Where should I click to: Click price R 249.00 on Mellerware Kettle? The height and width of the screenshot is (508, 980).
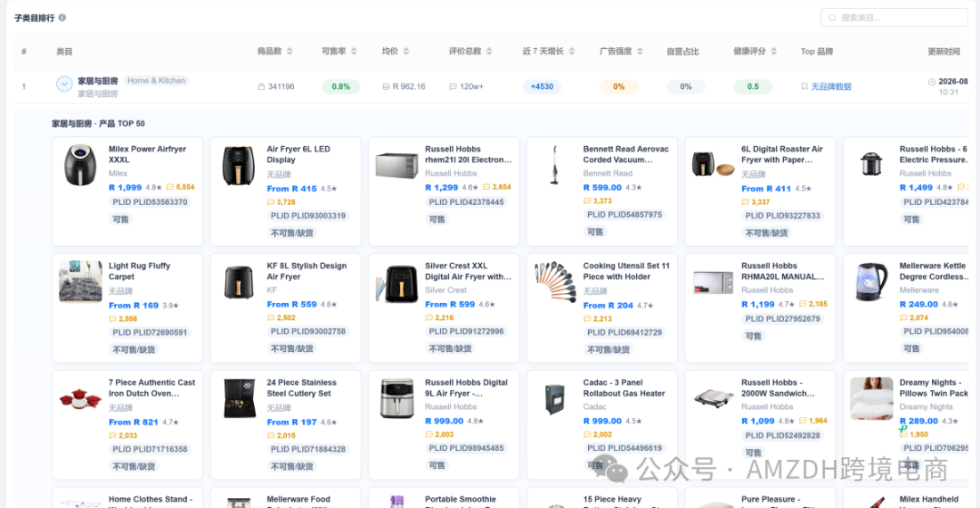pyautogui.click(x=918, y=304)
